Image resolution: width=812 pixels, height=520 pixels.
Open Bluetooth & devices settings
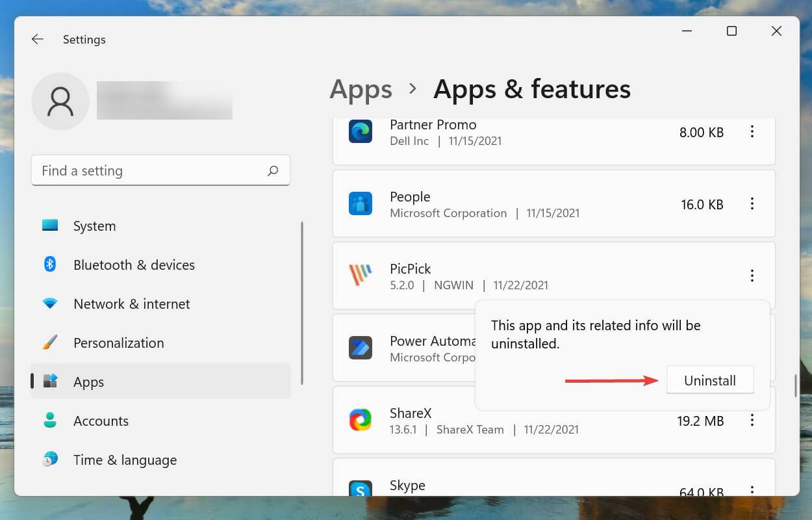pyautogui.click(x=160, y=265)
